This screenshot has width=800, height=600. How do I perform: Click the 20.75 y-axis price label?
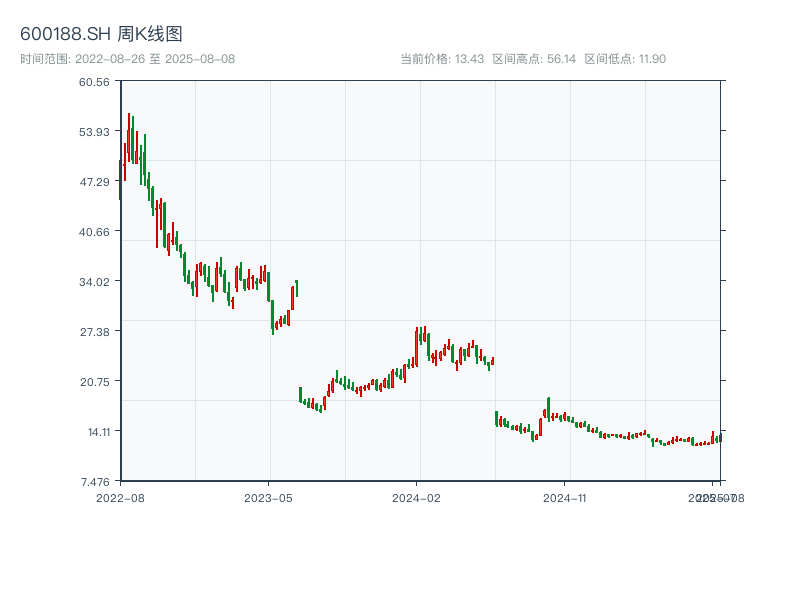[x=94, y=382]
